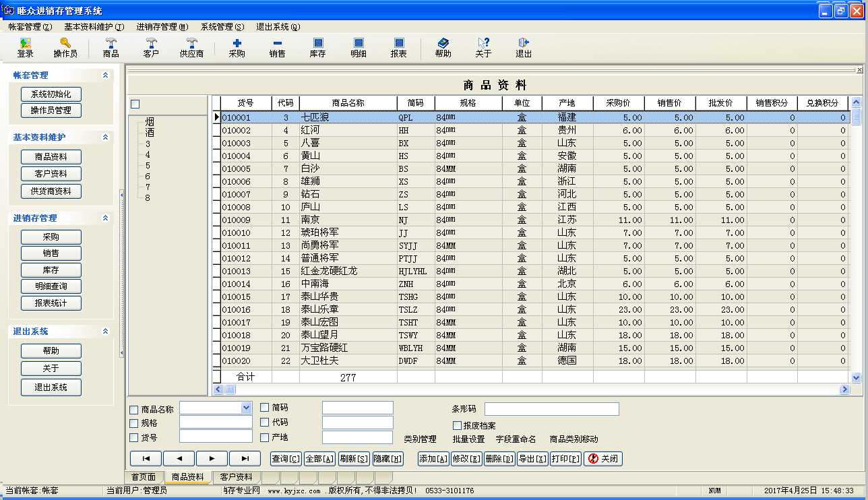Switch to the 客户资料 tab
This screenshot has width=868, height=500.
coord(236,477)
